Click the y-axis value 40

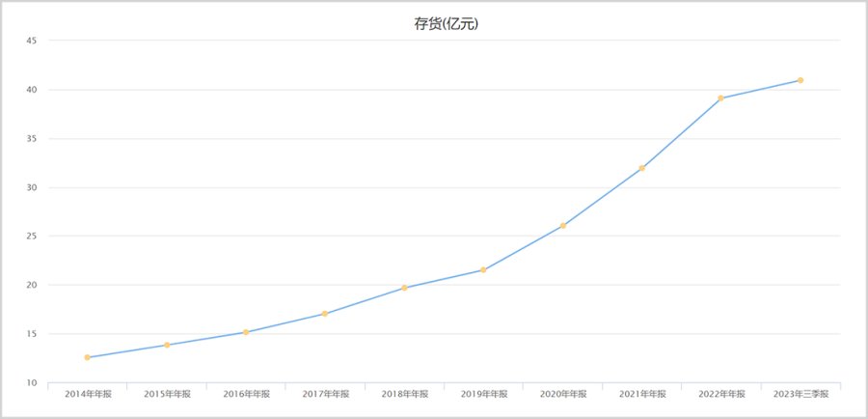coord(32,90)
